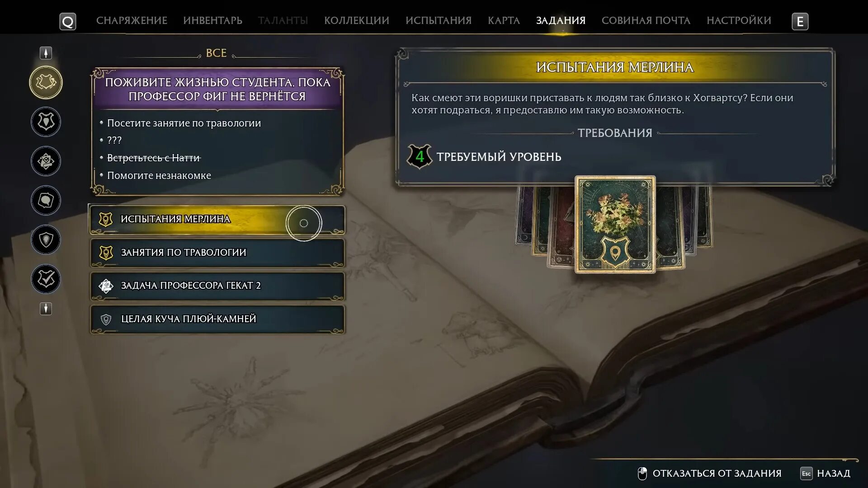
Task: Select the assignments filter icon in sidebar
Action: (x=46, y=161)
